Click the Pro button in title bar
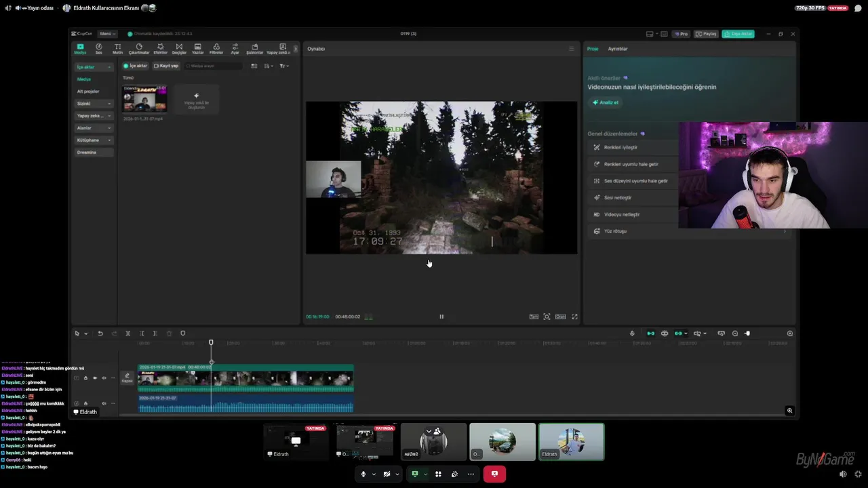 tap(681, 34)
